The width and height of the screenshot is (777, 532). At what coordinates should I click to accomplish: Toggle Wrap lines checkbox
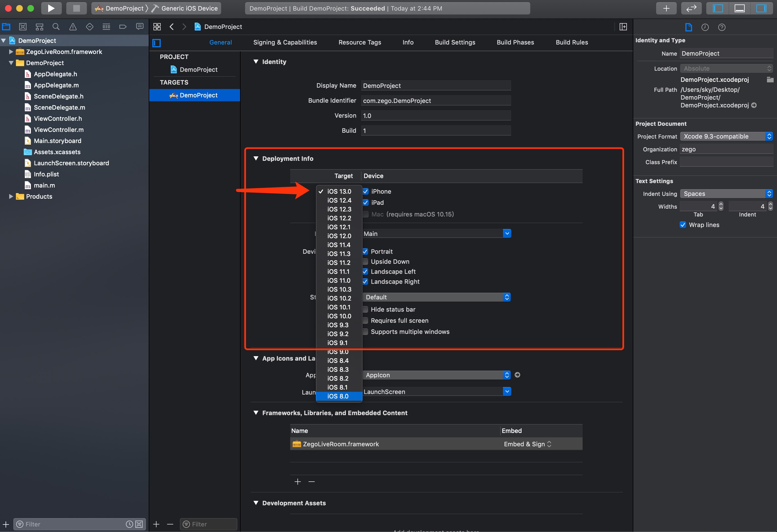click(683, 225)
